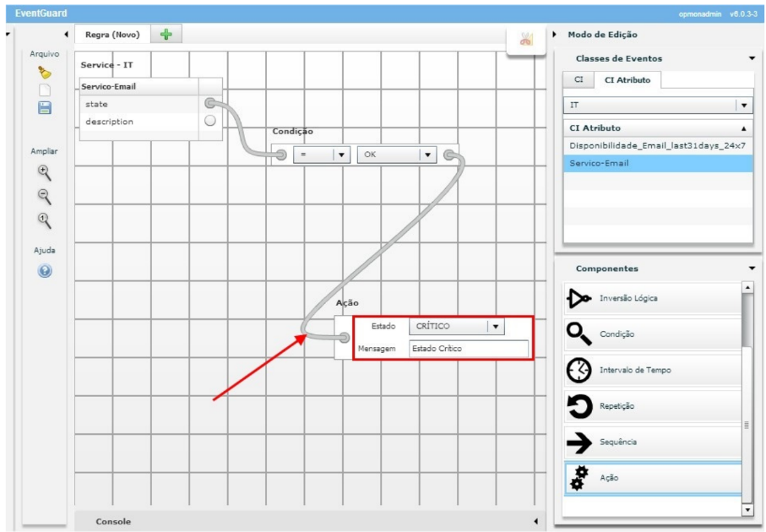Select the Intervalo de Tempo component
766x532 pixels.
pyautogui.click(x=652, y=371)
